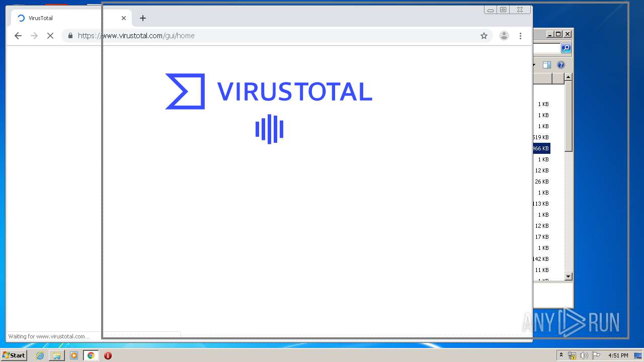Screen dimensions: 644x362
Task: Switch to Chrome taskbar icon
Action: (x=91, y=355)
